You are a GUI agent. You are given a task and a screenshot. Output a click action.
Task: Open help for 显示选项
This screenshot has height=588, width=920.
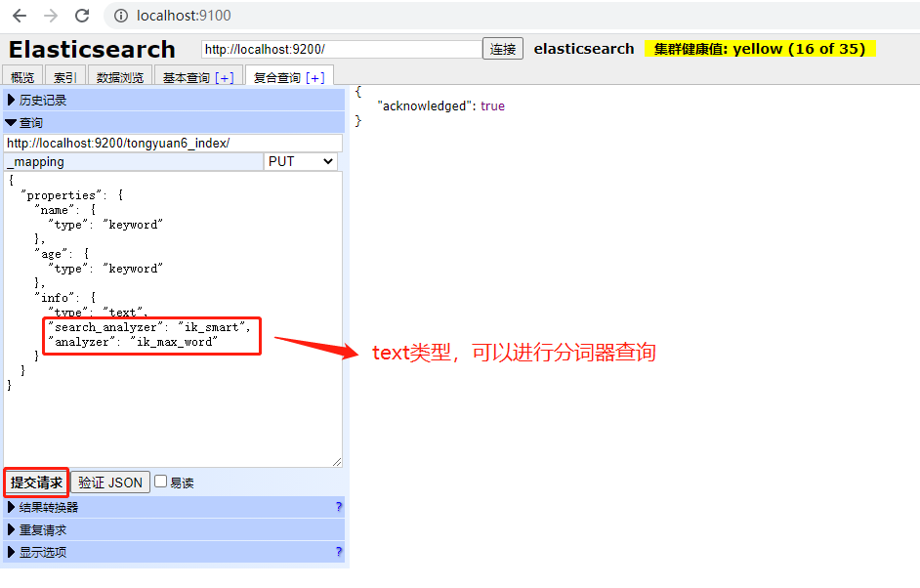(339, 552)
